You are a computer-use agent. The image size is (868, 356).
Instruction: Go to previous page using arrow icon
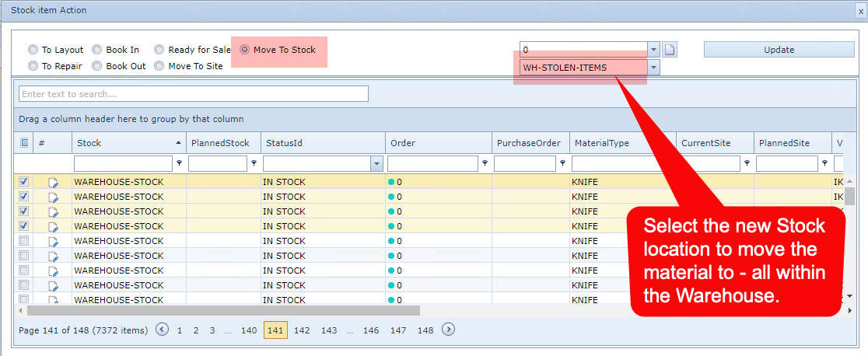[x=162, y=330]
